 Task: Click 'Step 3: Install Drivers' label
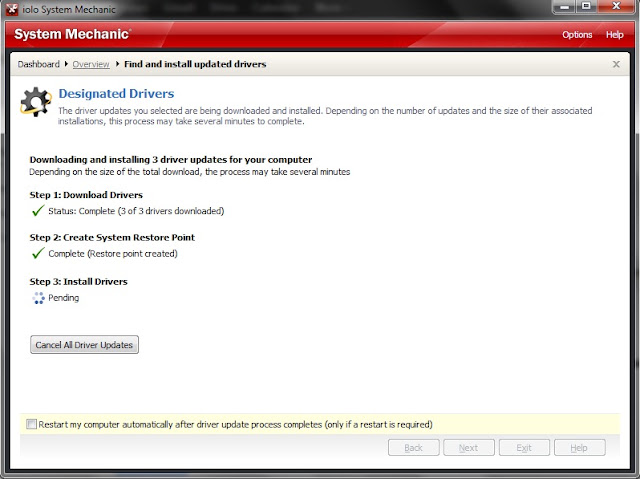pyautogui.click(x=78, y=282)
